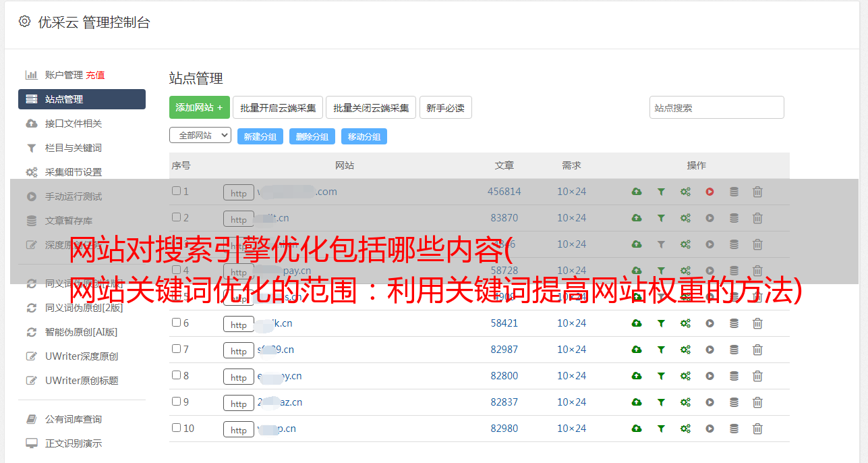
Task: Open the database icon in row 10
Action: [734, 429]
